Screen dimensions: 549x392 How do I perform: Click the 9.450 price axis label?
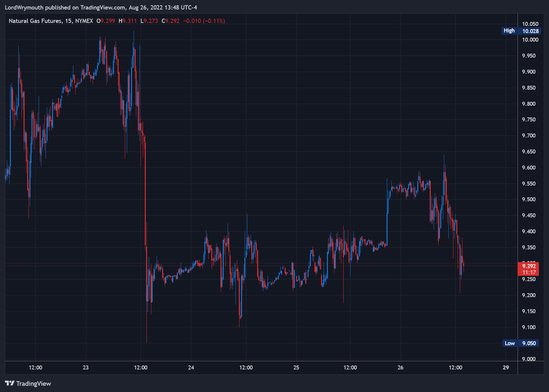click(529, 216)
